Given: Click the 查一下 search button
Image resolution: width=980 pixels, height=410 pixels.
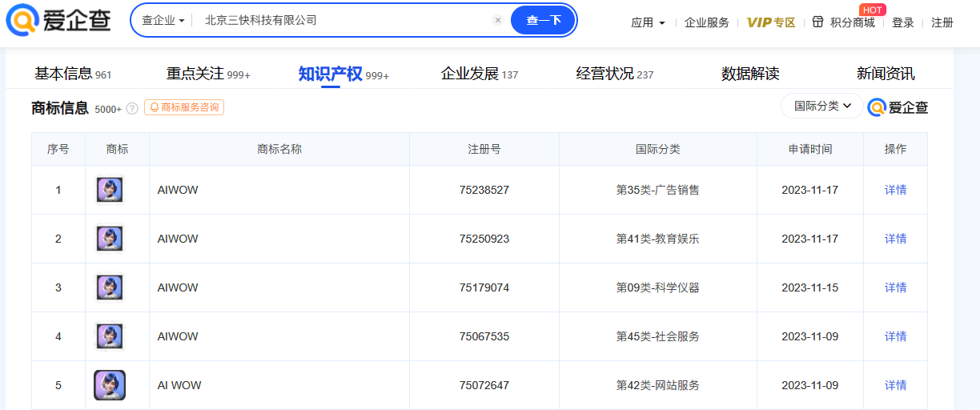Looking at the screenshot, I should (543, 20).
